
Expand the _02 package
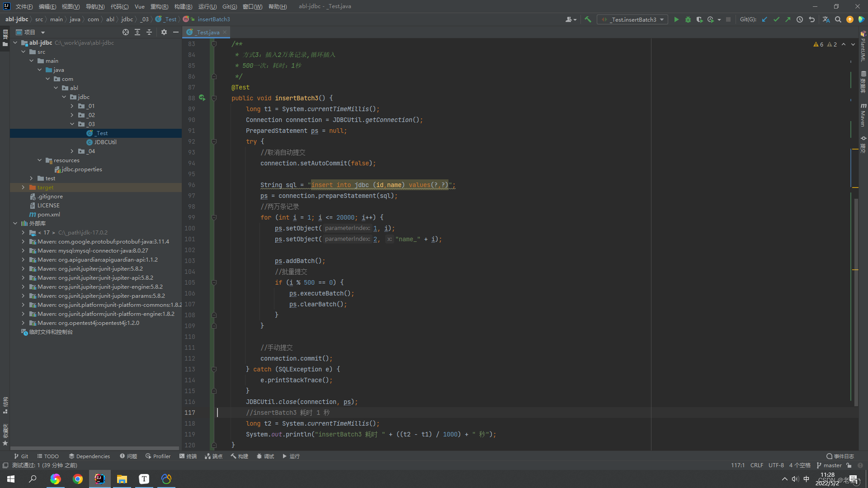(72, 115)
